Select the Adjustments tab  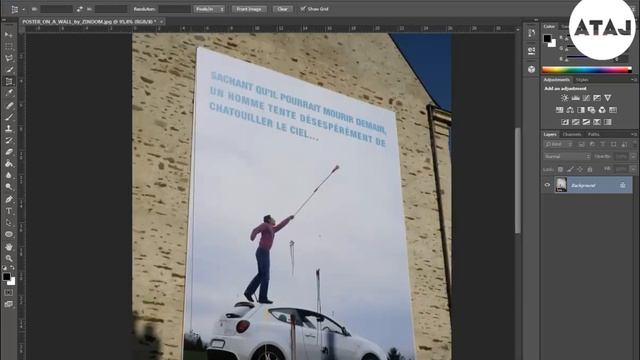[556, 80]
